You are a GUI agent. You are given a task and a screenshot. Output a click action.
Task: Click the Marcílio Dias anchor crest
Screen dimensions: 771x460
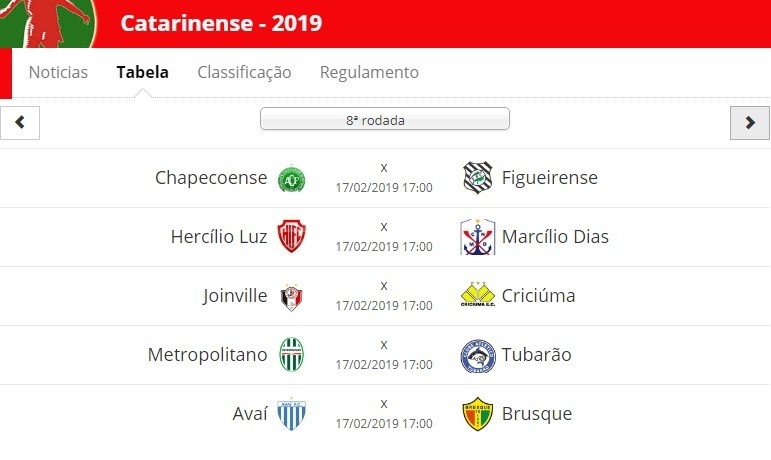pyautogui.click(x=477, y=237)
